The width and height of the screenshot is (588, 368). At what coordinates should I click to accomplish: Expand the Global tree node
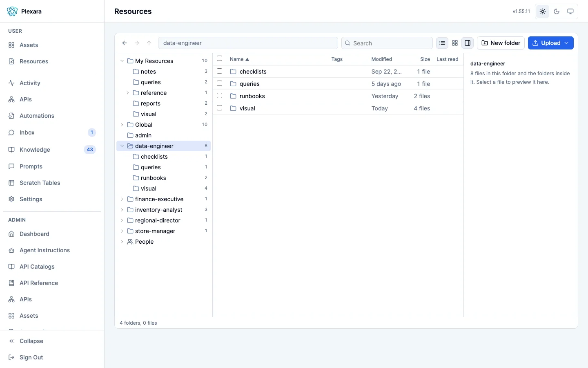(x=122, y=125)
